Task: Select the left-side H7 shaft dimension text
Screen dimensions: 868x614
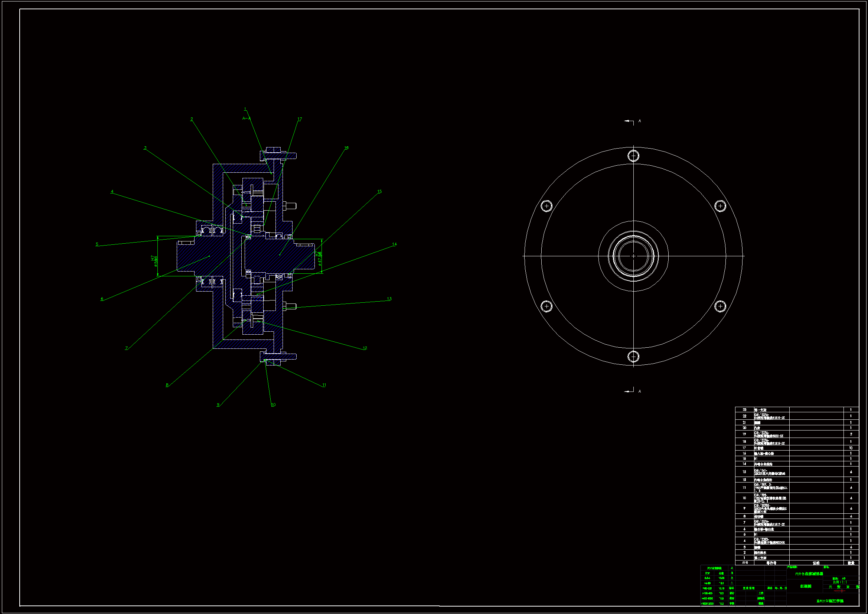Action: click(x=154, y=260)
